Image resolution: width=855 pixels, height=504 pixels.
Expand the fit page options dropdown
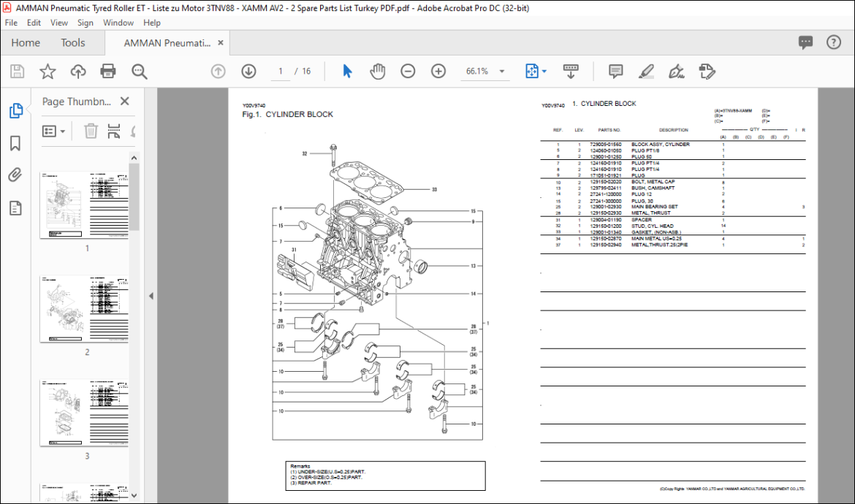pos(544,72)
